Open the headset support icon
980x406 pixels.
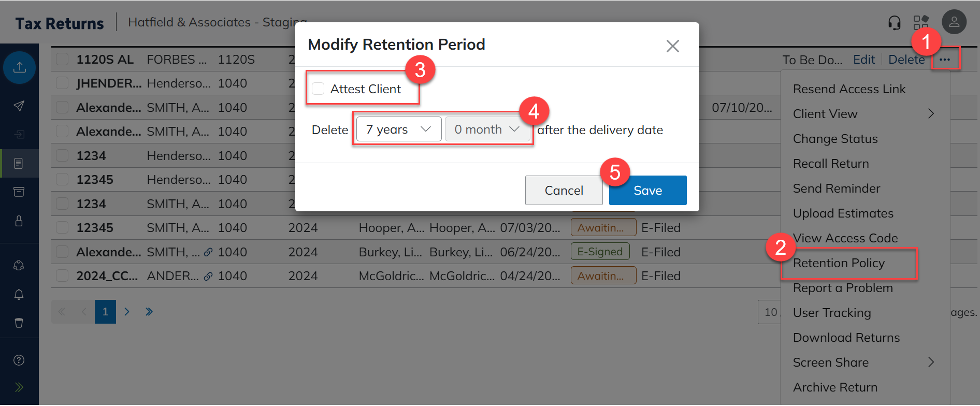894,23
